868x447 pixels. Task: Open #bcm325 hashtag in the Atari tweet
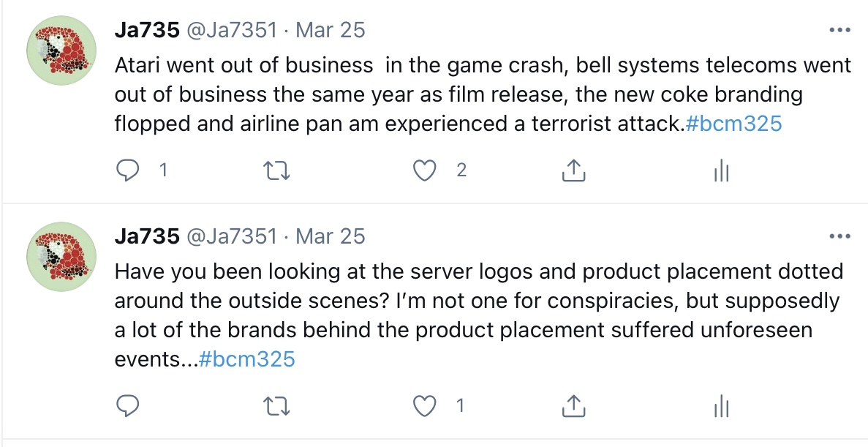[733, 124]
